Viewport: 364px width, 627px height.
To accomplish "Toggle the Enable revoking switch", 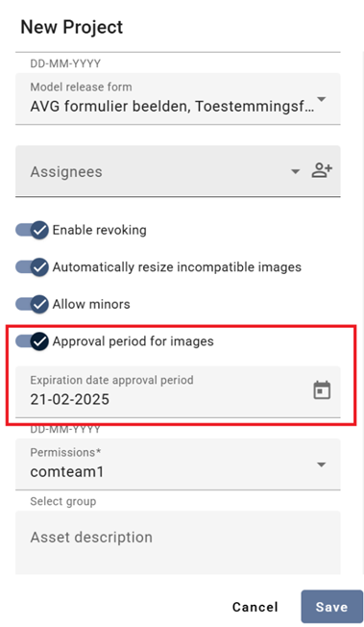I will pyautogui.click(x=32, y=230).
